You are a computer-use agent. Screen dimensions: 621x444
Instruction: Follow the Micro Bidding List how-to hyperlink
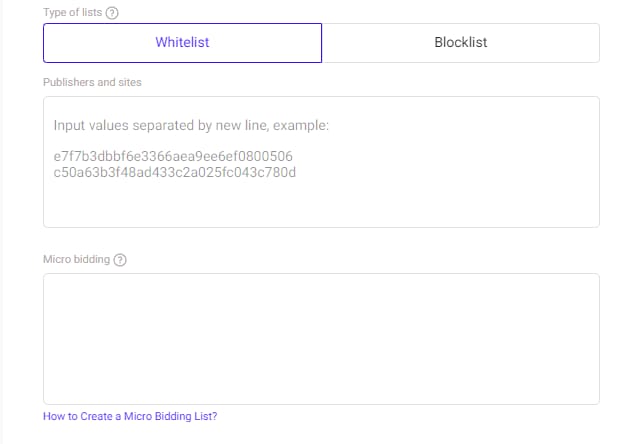tap(130, 416)
